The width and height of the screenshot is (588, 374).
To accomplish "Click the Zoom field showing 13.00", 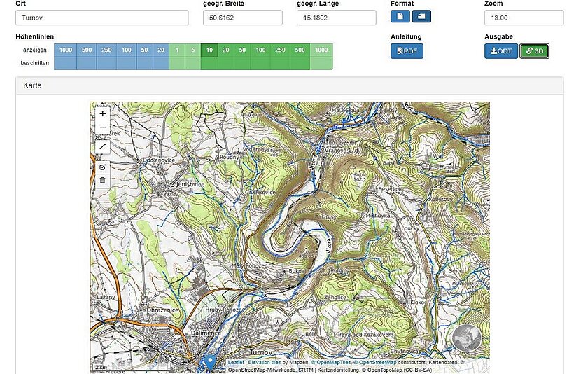I will click(x=524, y=18).
